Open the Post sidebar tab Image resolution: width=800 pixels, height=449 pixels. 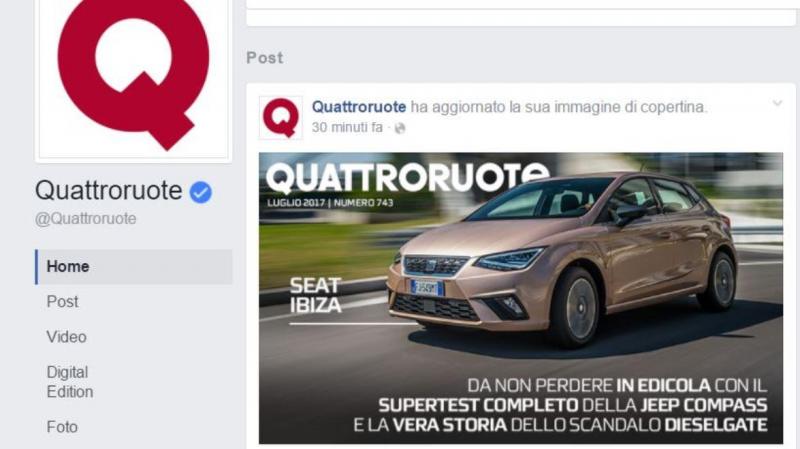62,302
